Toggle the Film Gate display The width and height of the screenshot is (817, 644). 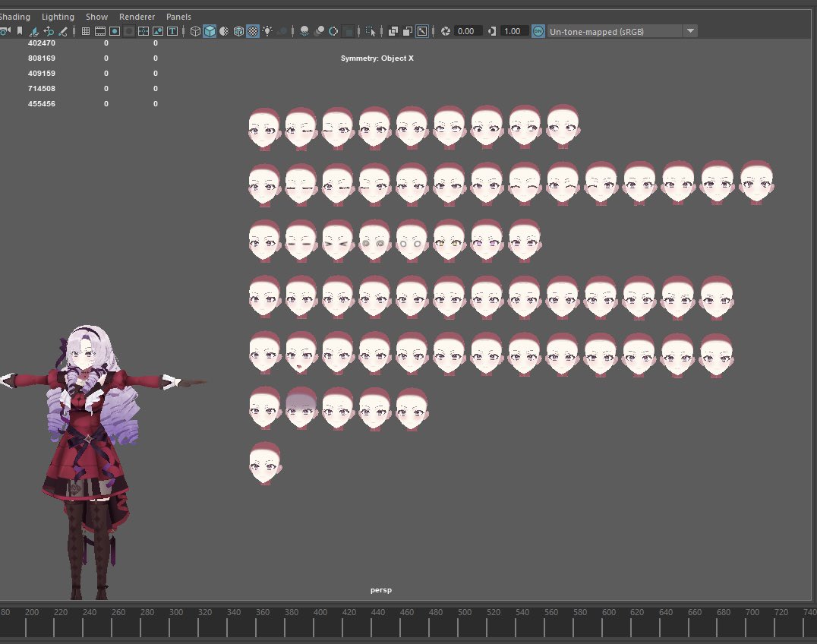(x=100, y=31)
